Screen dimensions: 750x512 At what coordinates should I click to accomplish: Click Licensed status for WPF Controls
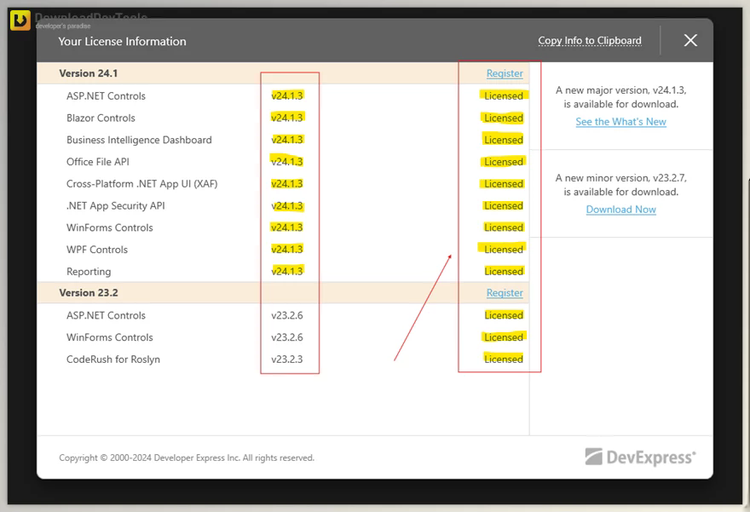click(x=503, y=249)
